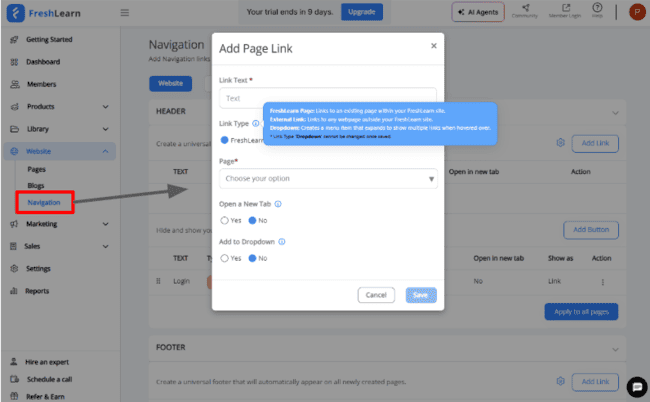This screenshot has width=650, height=402.
Task: Click the Open a New Tab info icon
Action: click(x=278, y=204)
